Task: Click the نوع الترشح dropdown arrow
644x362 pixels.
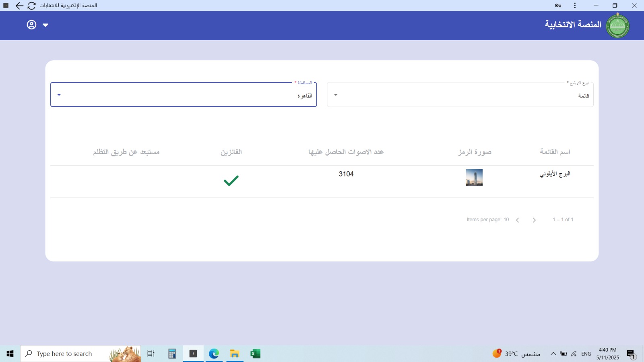Action: point(336,95)
